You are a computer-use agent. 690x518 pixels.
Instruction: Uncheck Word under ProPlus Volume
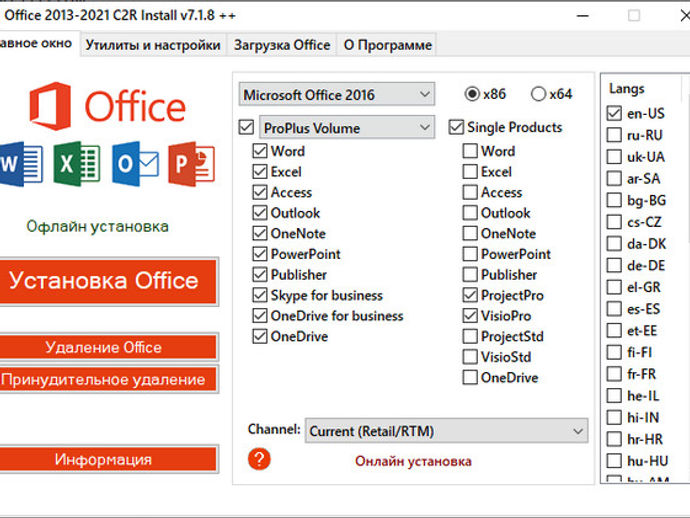[260, 151]
